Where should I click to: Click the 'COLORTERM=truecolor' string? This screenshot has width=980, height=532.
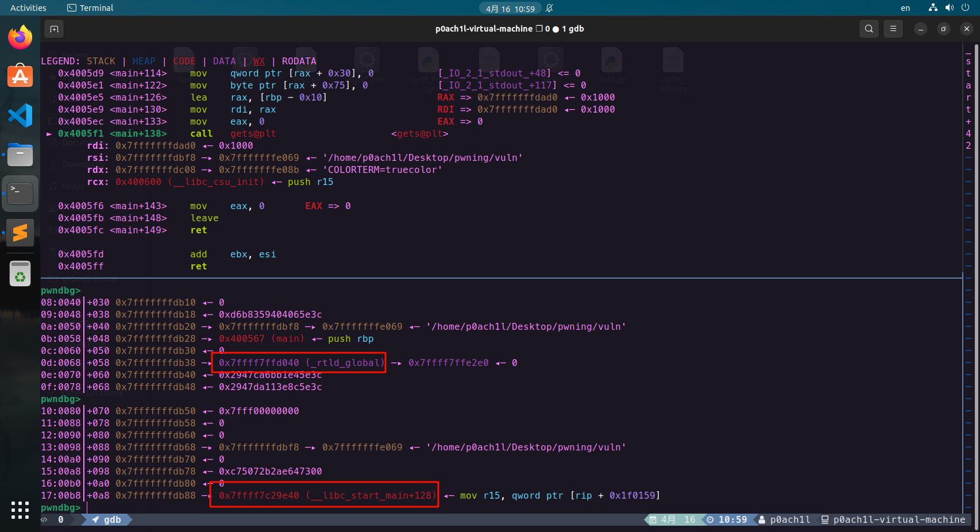(x=382, y=169)
